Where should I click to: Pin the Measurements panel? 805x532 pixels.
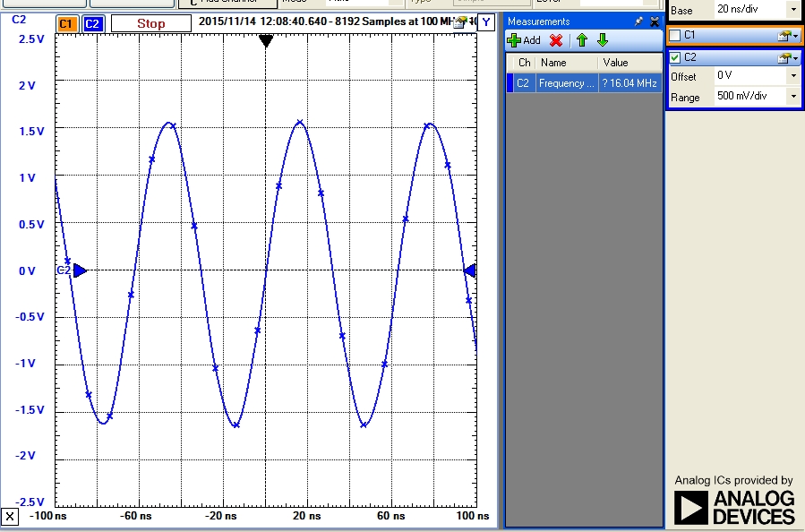pos(638,21)
